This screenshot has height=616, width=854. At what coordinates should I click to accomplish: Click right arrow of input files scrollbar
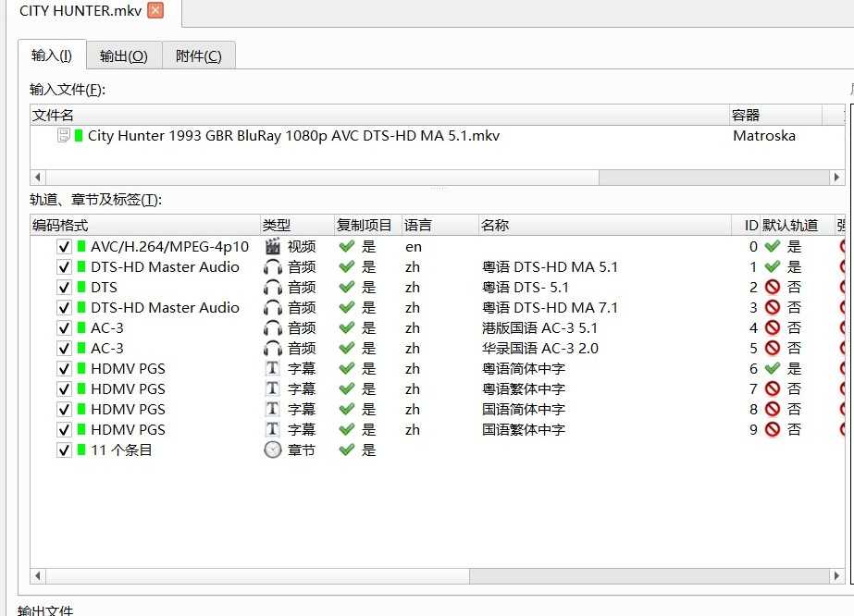tap(837, 177)
